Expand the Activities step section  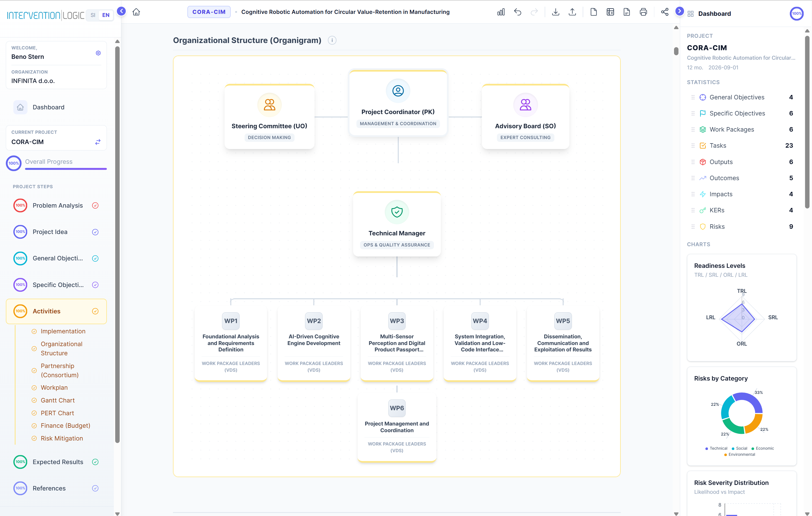coord(56,311)
